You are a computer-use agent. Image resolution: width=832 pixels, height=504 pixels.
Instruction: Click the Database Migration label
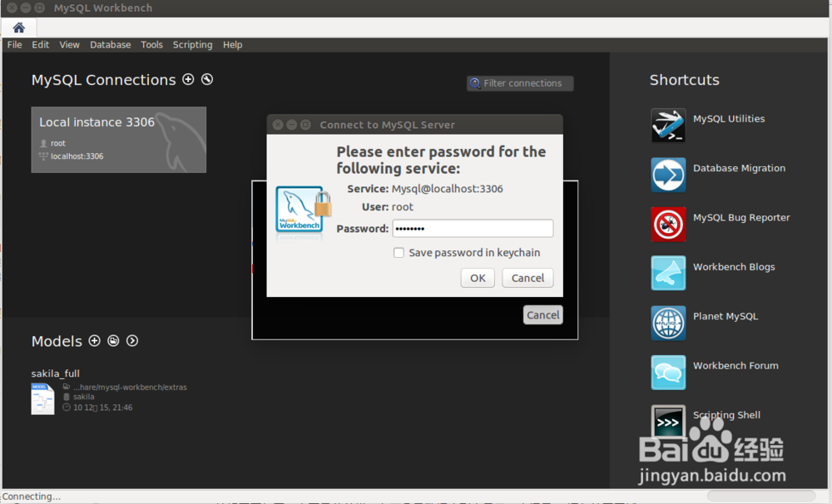[739, 168]
